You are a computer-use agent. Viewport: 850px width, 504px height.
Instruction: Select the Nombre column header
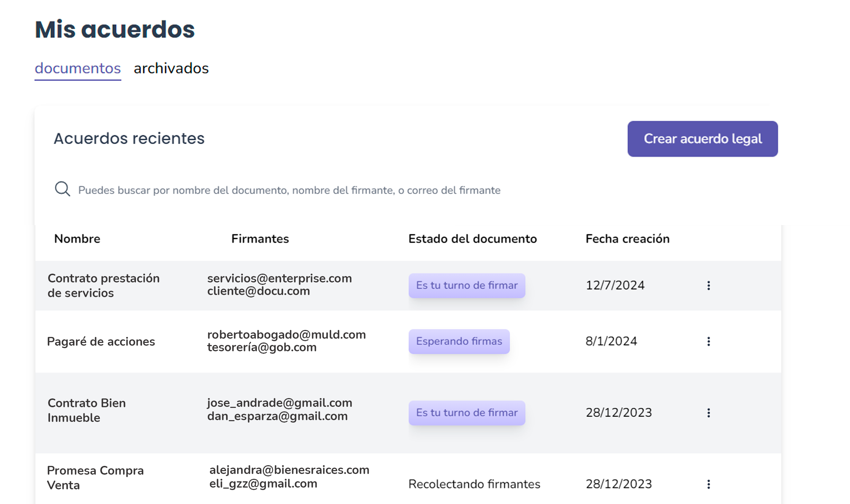77,239
